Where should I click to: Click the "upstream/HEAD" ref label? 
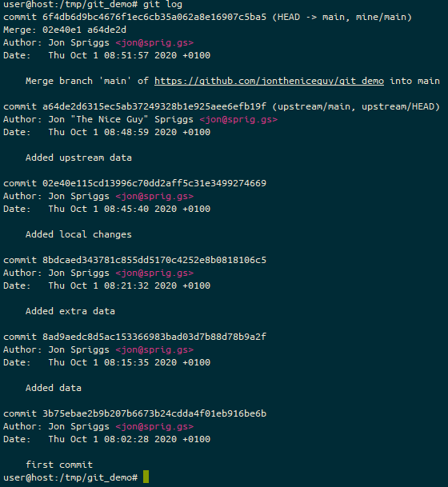[398, 106]
